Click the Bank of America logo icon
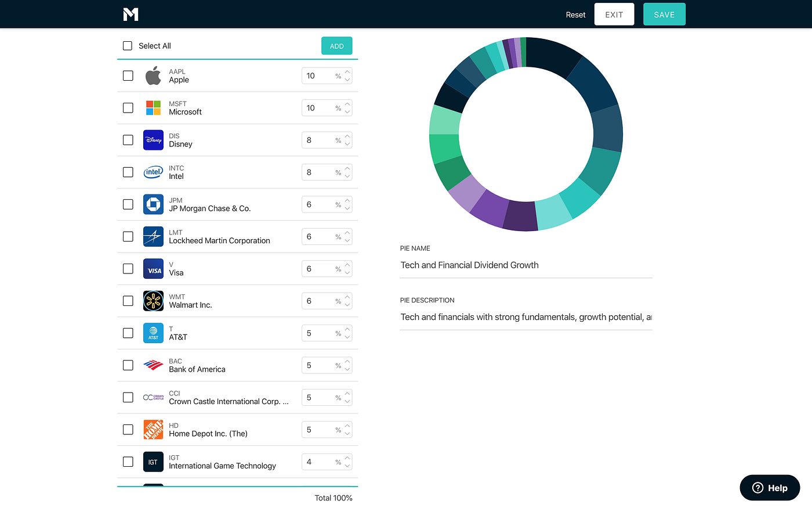The width and height of the screenshot is (812, 508). coord(153,365)
